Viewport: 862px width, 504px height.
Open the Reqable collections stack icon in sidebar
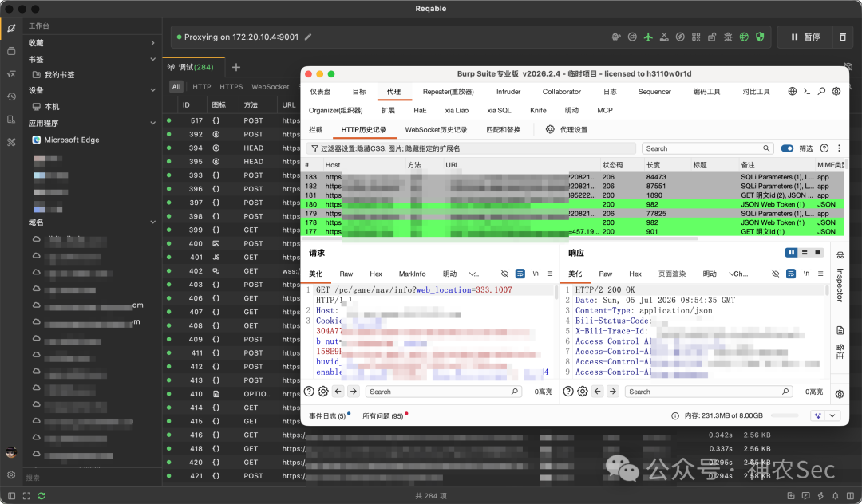click(11, 51)
